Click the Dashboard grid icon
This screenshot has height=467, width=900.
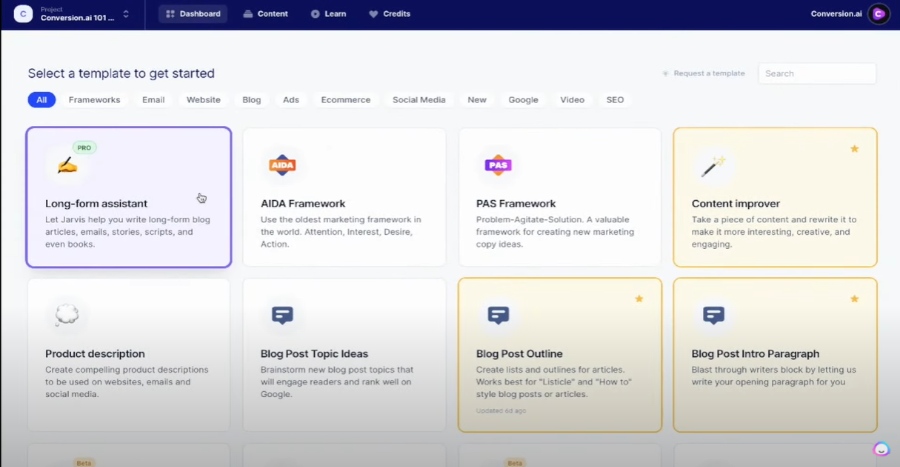[x=170, y=14]
